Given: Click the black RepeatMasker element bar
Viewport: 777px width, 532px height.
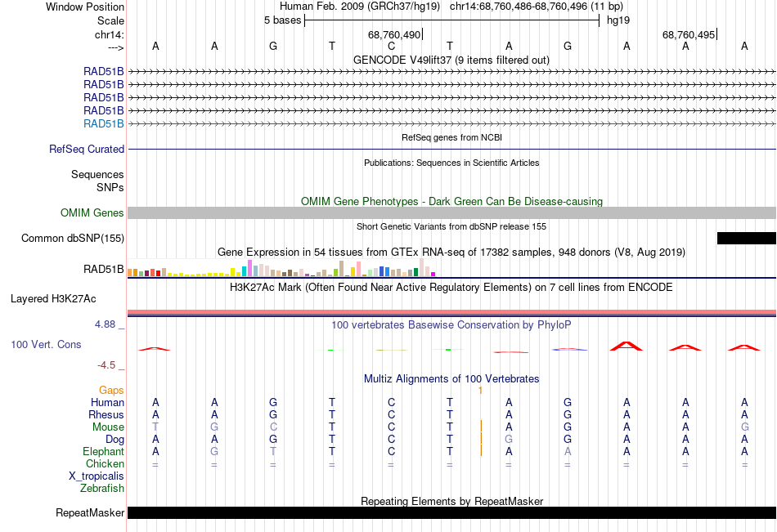Looking at the screenshot, I should [451, 512].
